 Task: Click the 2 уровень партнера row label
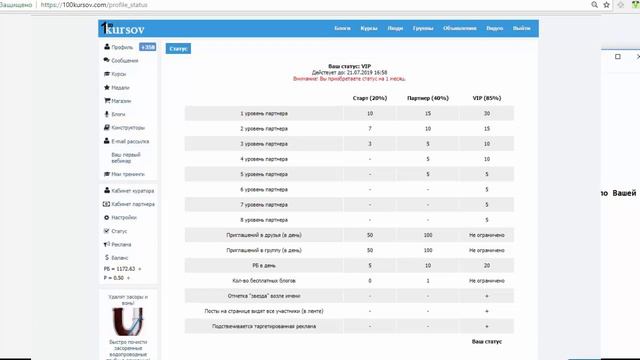pyautogui.click(x=264, y=129)
